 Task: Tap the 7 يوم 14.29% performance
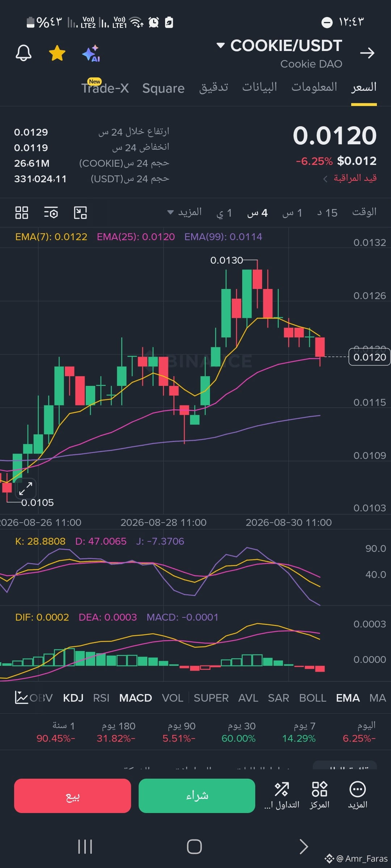tap(299, 732)
